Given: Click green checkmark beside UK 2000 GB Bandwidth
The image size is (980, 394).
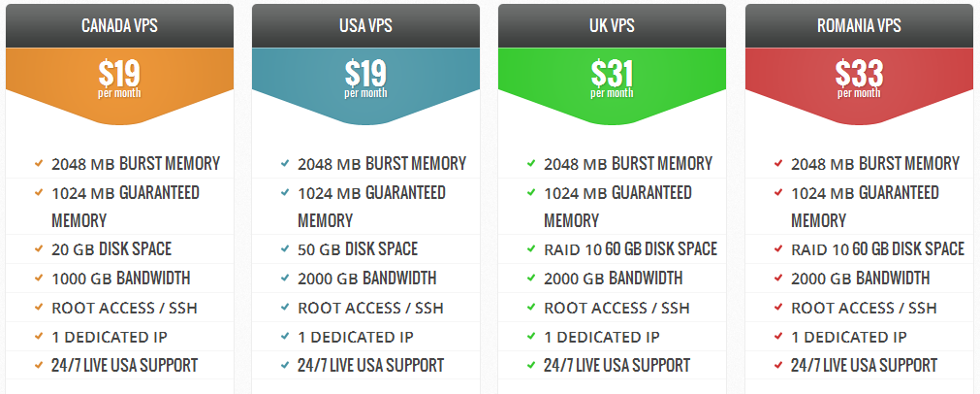Looking at the screenshot, I should [530, 279].
